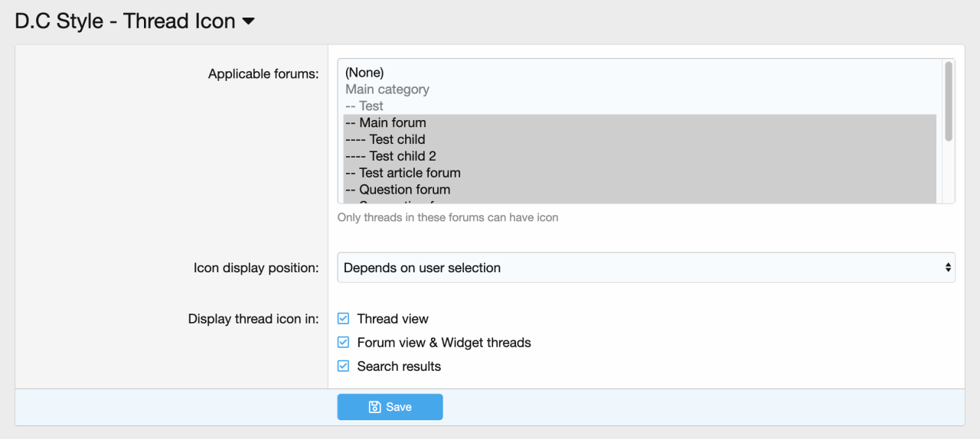
Task: Select (None) in Applicable forums
Action: coord(364,73)
